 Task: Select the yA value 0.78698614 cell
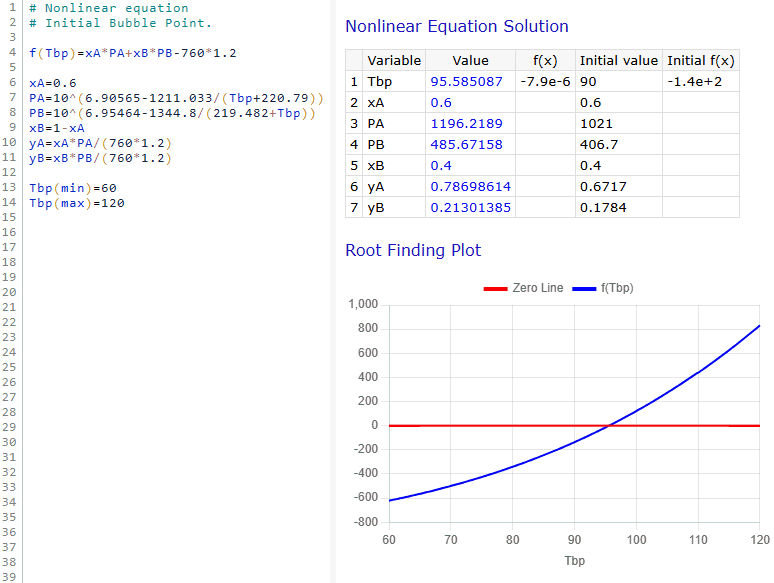(470, 186)
